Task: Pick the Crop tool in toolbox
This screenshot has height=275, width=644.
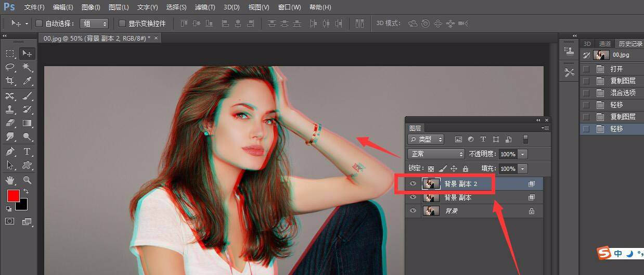Action: [x=10, y=81]
